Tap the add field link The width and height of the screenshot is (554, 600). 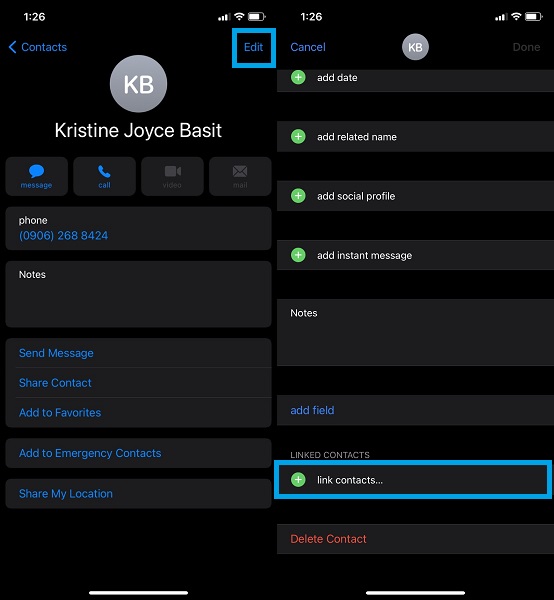click(312, 410)
